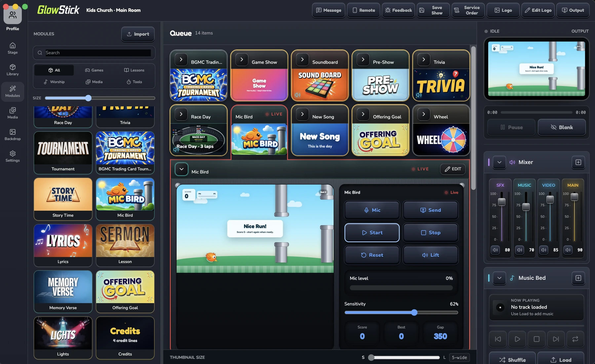Skip to previous track in Music Bed
The width and height of the screenshot is (595, 364).
498,339
